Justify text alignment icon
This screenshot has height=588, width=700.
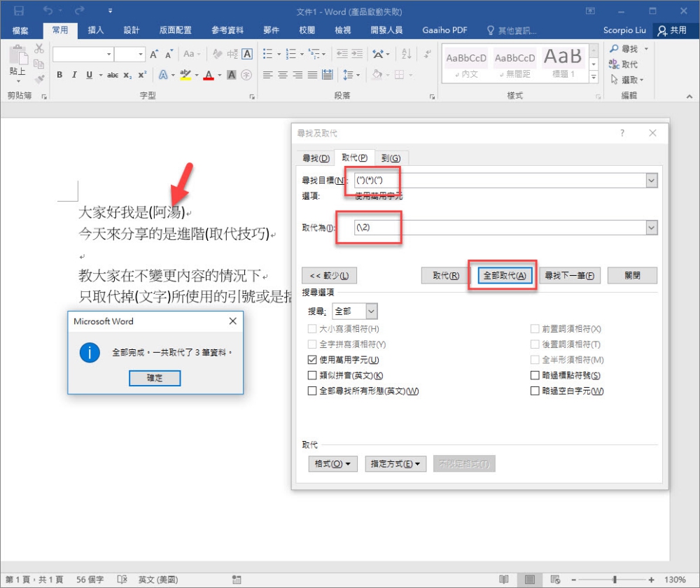[x=312, y=75]
